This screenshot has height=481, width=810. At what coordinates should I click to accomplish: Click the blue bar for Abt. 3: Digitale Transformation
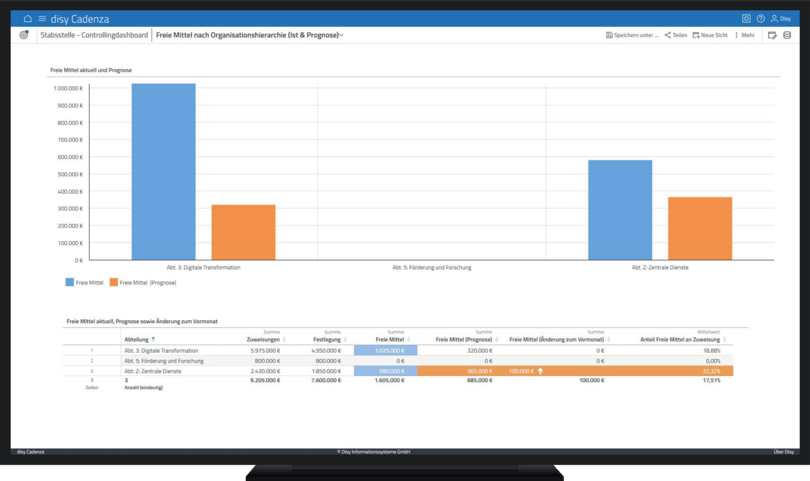(x=163, y=171)
